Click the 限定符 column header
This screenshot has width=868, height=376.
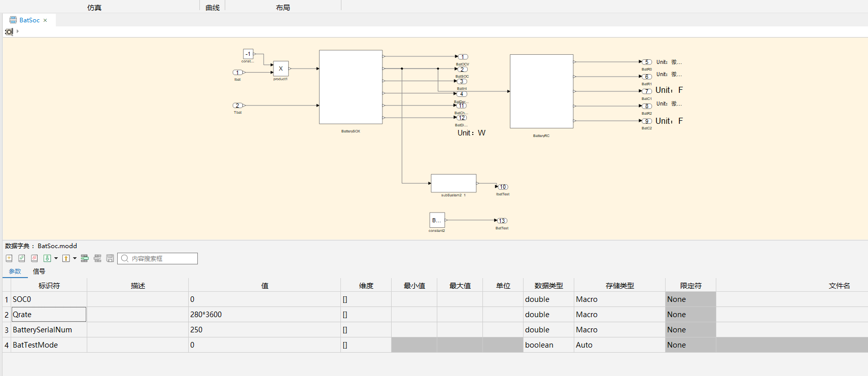691,286
